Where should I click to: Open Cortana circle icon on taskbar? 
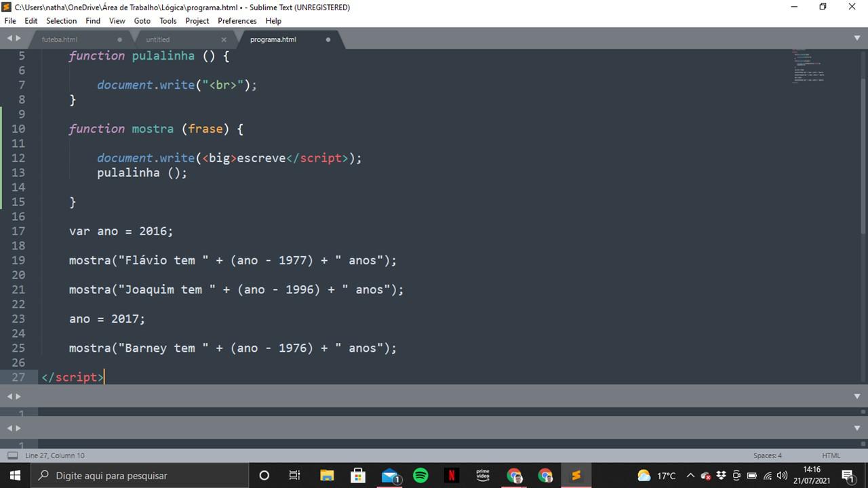click(264, 475)
